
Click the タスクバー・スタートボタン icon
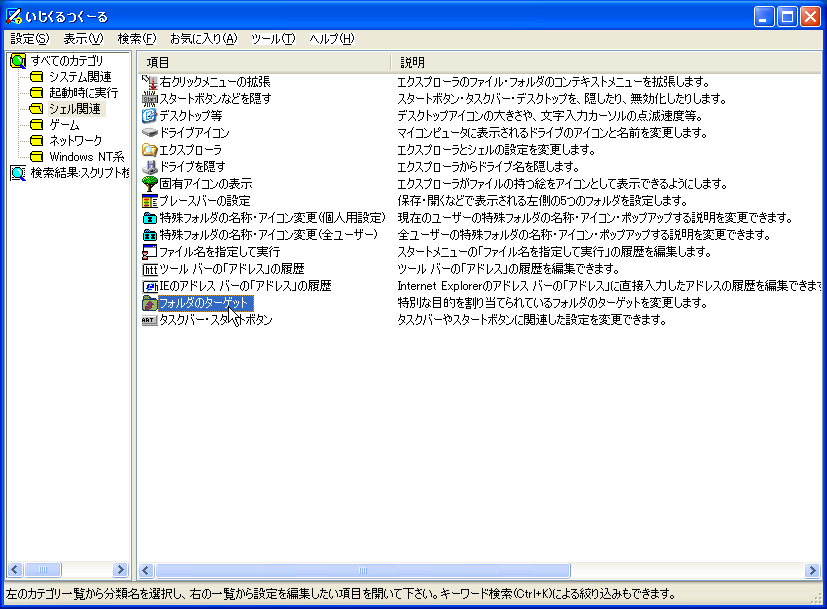click(x=150, y=320)
